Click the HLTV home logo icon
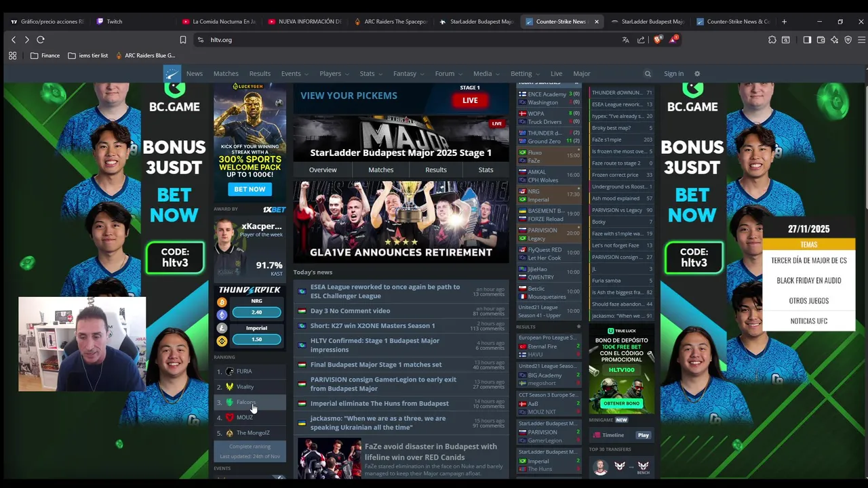The width and height of the screenshot is (868, 488). (x=172, y=73)
